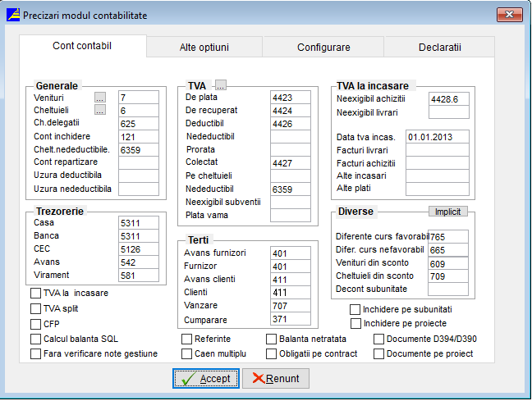Click the Implicit button in Diverse
This screenshot has width=532, height=401.
click(x=447, y=211)
